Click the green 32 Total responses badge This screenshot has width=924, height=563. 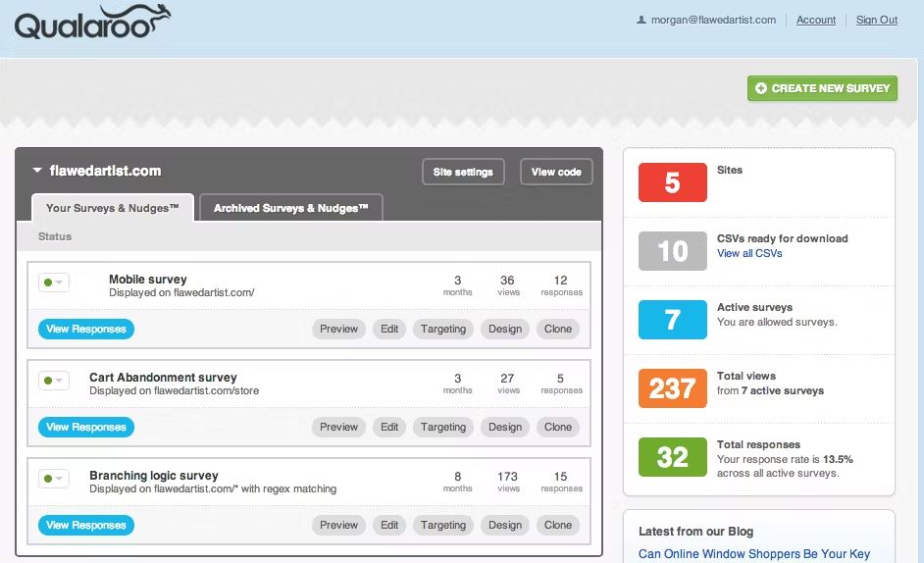pyautogui.click(x=672, y=457)
